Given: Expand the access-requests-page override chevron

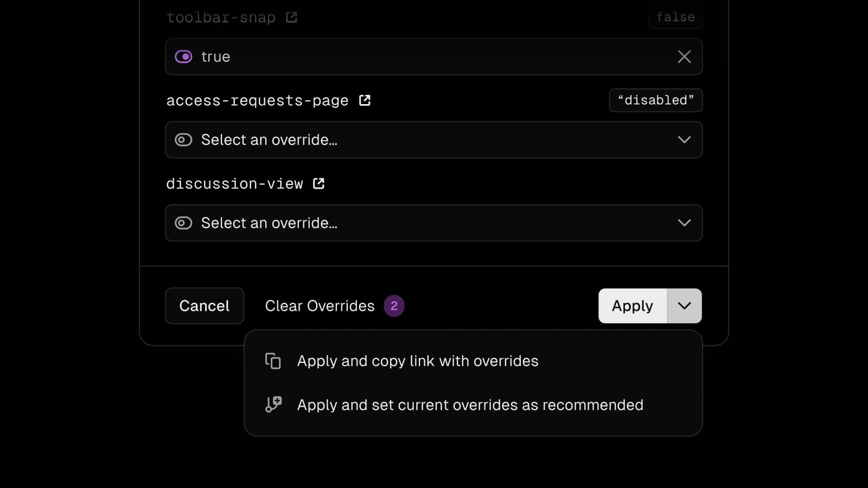Looking at the screenshot, I should click(x=684, y=140).
